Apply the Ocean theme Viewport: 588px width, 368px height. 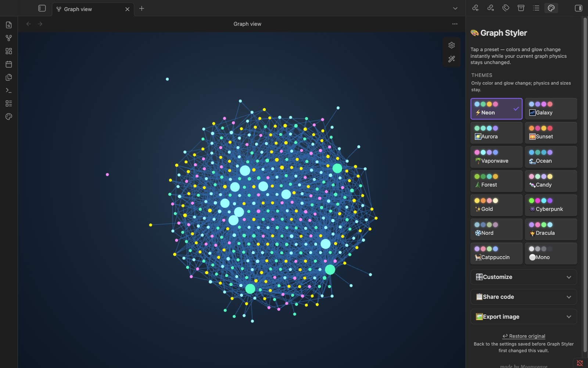coord(551,157)
